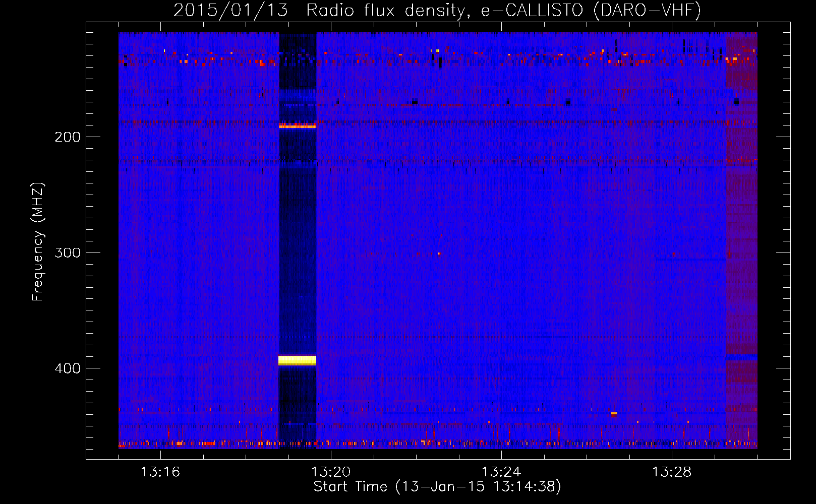The height and width of the screenshot is (504, 816).
Task: Click the 200 frequency tick label
Action: click(68, 137)
